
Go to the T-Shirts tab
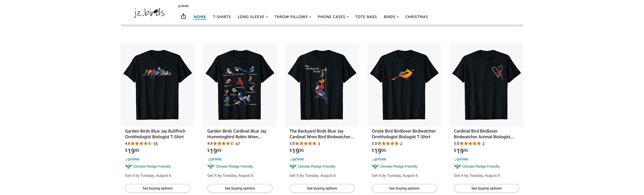(222, 17)
